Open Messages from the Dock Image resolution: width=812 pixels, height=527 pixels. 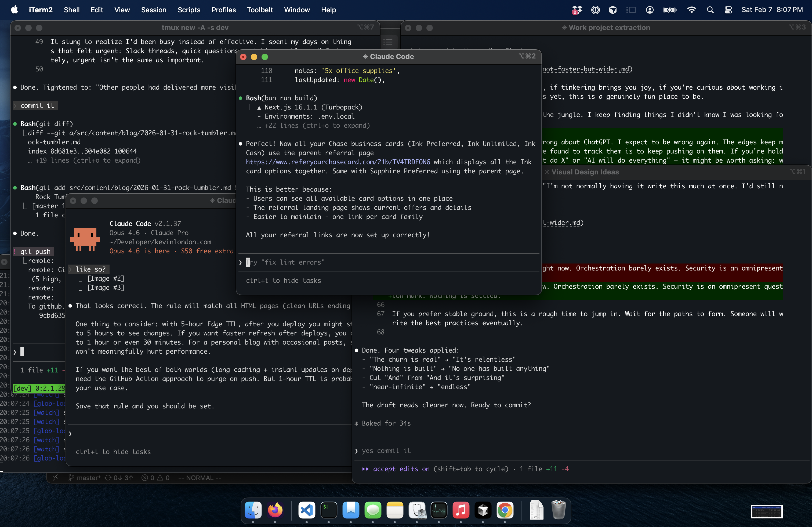pyautogui.click(x=373, y=511)
